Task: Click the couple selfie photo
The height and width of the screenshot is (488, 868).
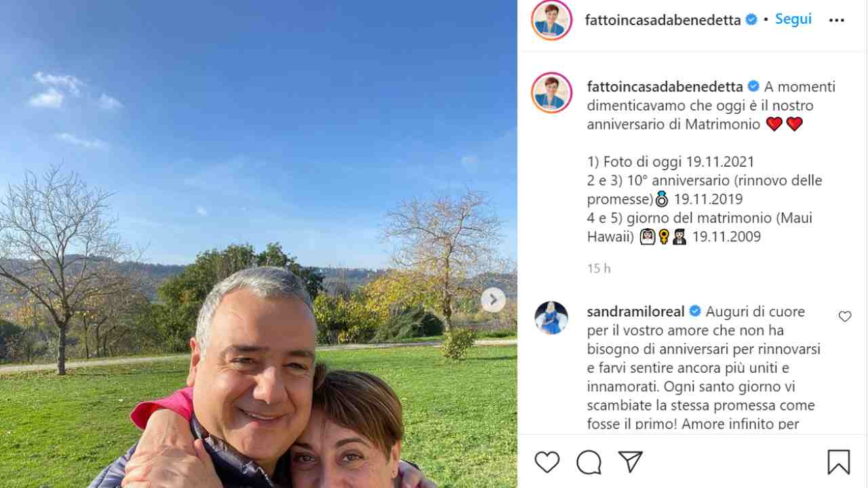Action: [x=258, y=244]
